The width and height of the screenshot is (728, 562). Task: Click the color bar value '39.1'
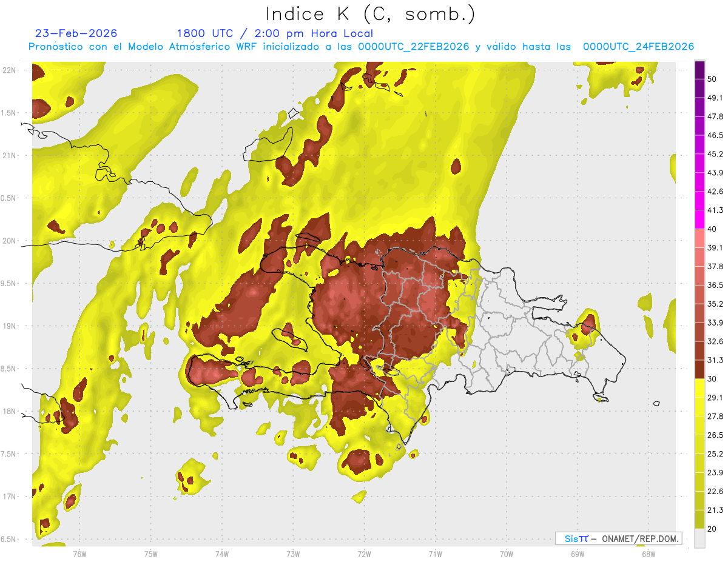[x=715, y=248]
